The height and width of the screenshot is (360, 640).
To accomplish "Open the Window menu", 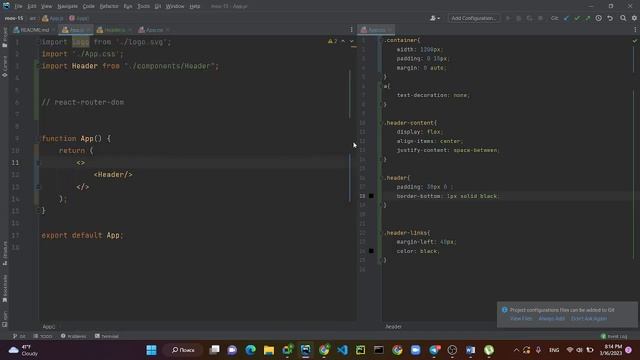I will 175,6.
